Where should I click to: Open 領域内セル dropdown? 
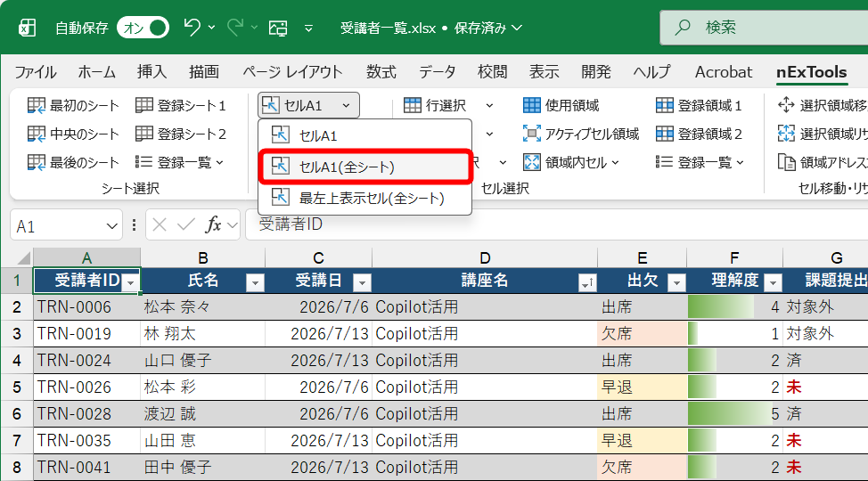[570, 162]
